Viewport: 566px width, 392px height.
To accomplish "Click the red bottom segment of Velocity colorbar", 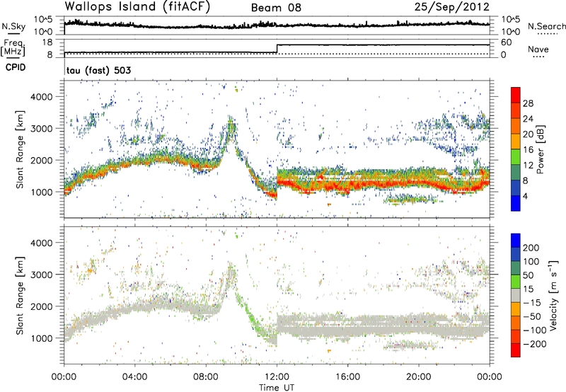I will point(516,350).
